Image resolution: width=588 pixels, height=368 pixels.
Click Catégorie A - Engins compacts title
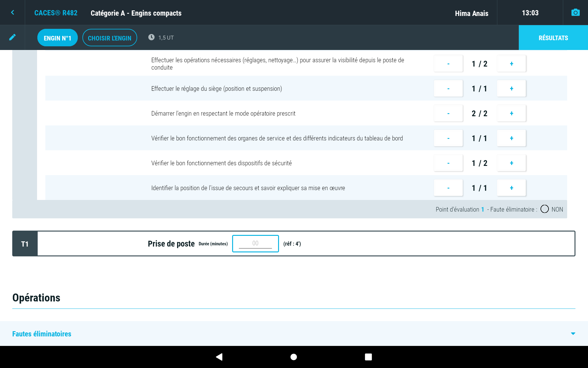pos(136,13)
